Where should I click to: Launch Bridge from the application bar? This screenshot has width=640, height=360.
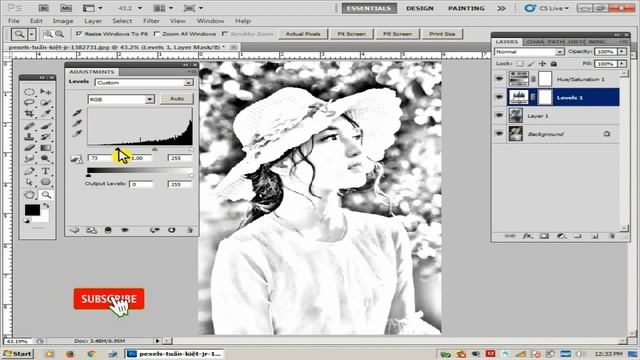tap(44, 8)
